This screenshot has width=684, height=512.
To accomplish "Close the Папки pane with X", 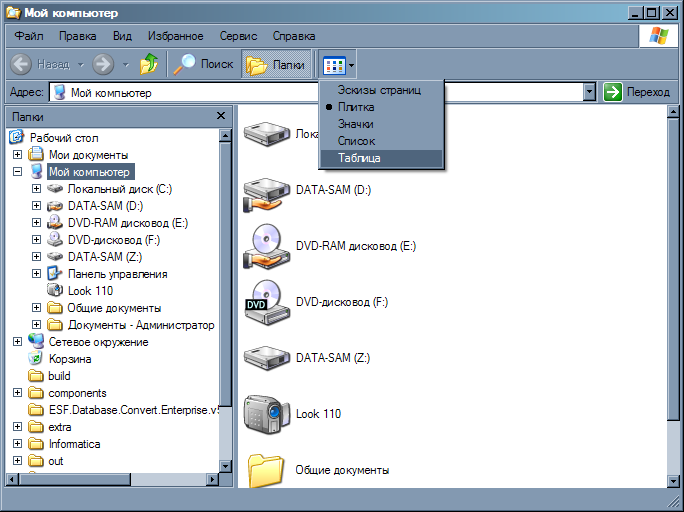I will click(221, 116).
